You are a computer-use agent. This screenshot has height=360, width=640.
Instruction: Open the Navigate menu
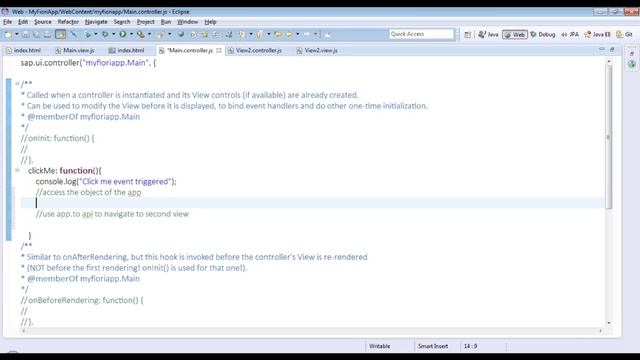(96, 22)
